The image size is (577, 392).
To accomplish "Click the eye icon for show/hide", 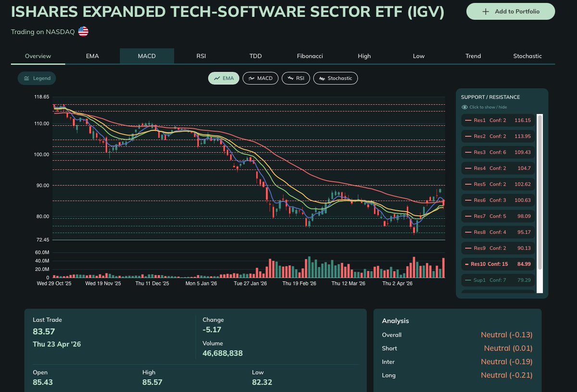I will tap(464, 107).
